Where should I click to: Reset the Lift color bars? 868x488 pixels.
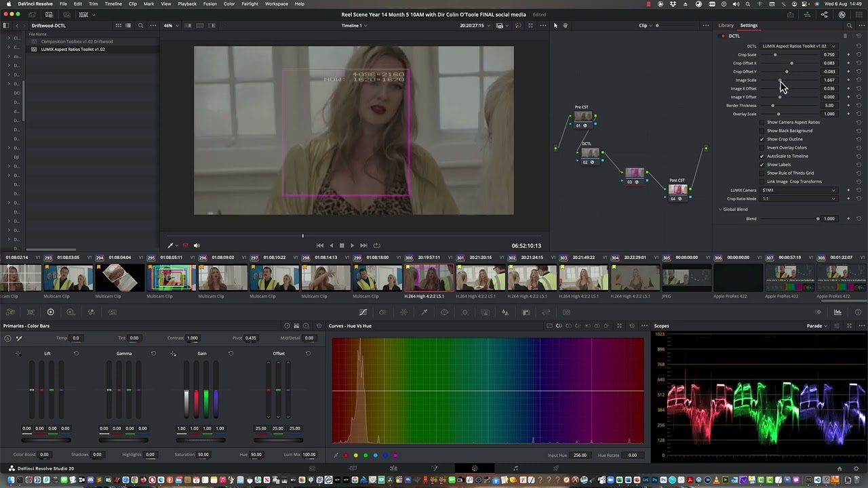tap(76, 353)
